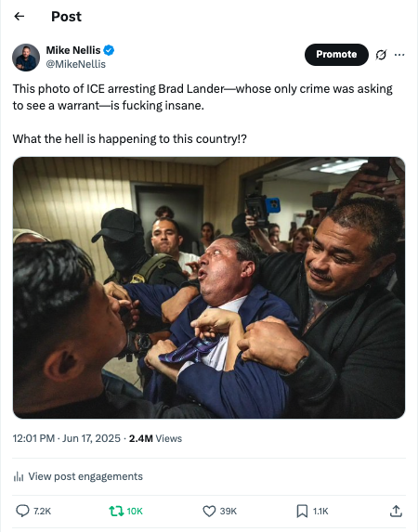Click the bar chart analytics icon
The image size is (418, 532).
pyautogui.click(x=19, y=476)
